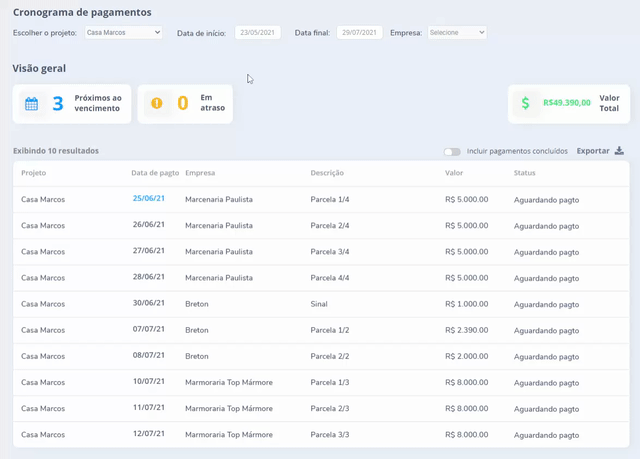The image size is (640, 459).
Task: Click the Data de início date field
Action: (258, 32)
